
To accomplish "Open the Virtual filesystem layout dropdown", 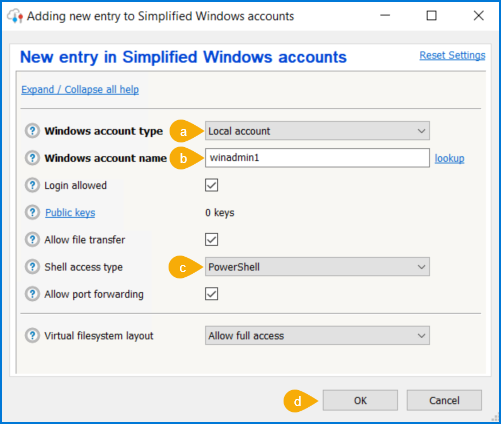I will pos(317,335).
